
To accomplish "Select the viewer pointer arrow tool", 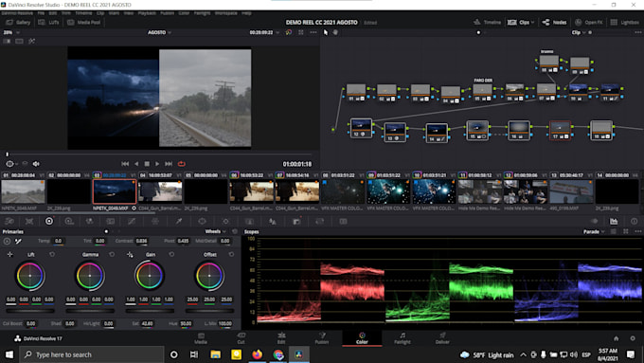I will tap(326, 32).
